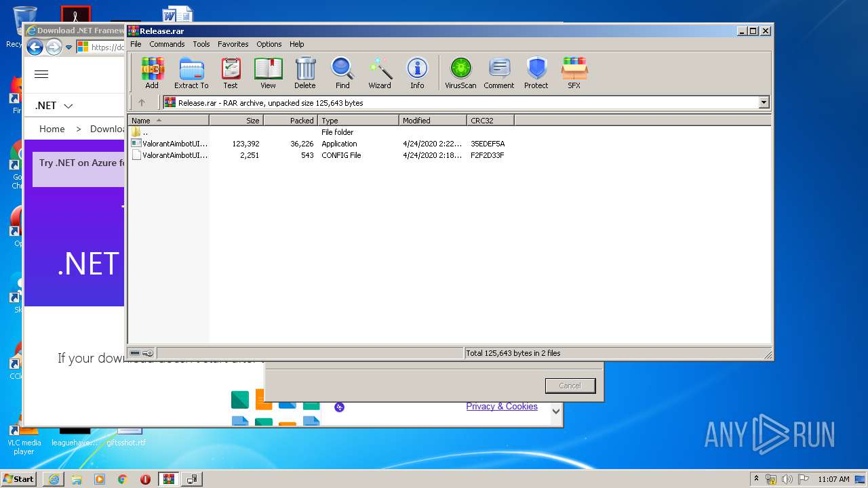868x488 pixels.
Task: Sort by the Type column header
Action: (358, 121)
